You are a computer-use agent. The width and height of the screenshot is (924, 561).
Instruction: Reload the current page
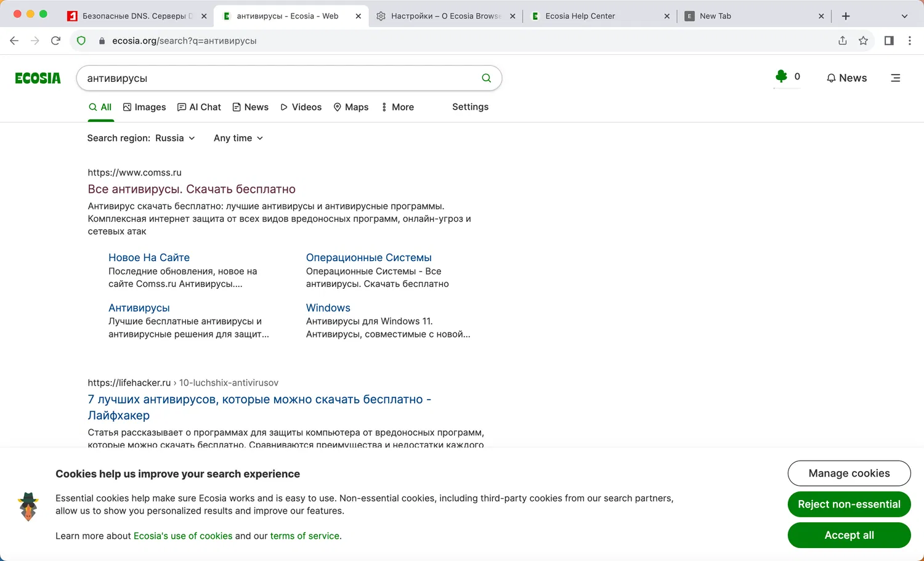pos(55,41)
